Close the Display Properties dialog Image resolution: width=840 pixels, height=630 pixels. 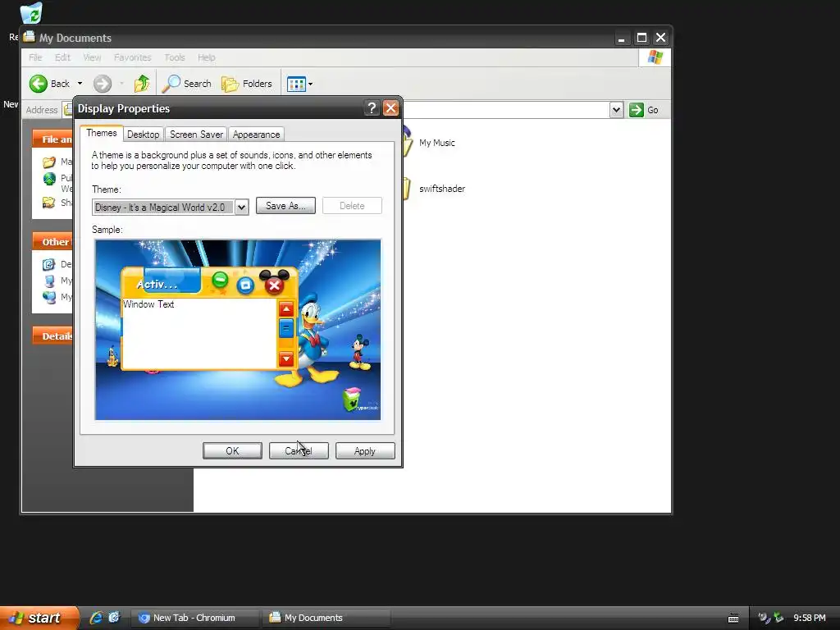point(391,108)
